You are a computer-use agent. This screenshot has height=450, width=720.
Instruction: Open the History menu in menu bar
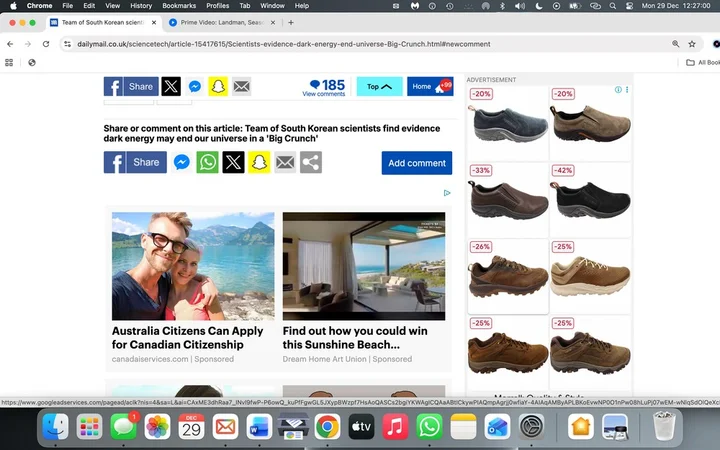pos(141,6)
